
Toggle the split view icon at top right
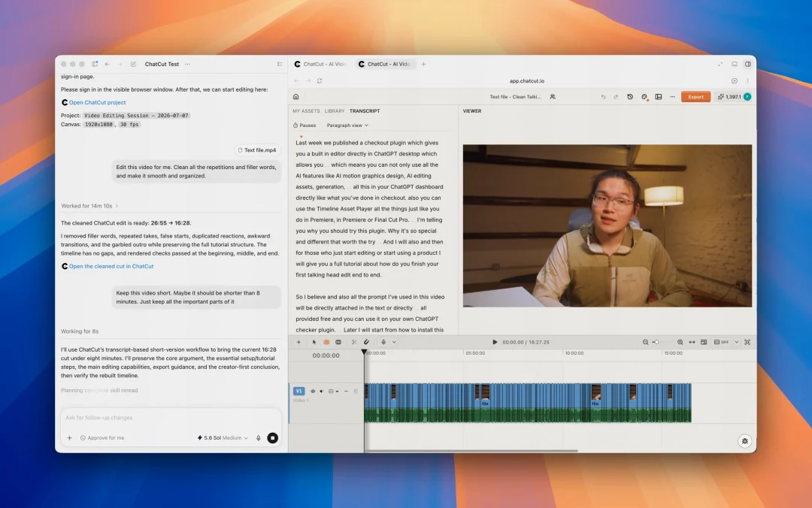coord(748,64)
